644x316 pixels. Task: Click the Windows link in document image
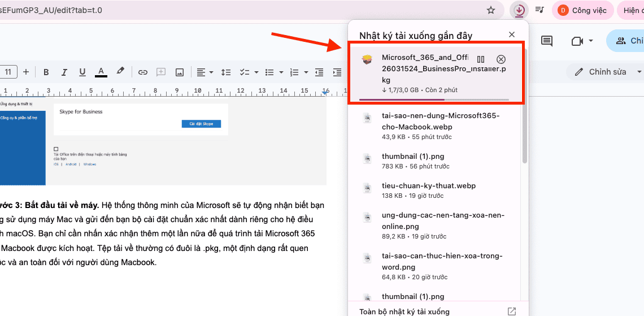click(x=89, y=164)
